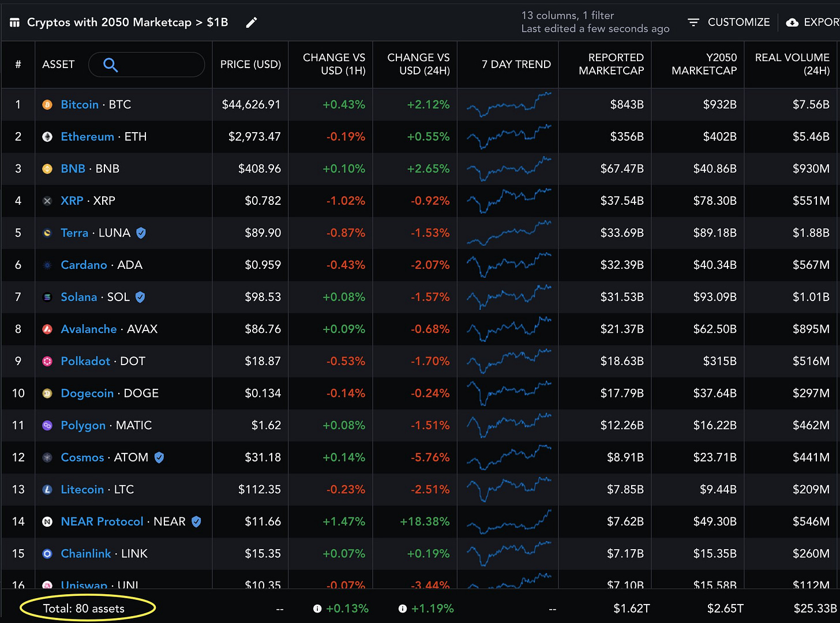840x623 pixels.
Task: Click NEAR Protocol's 7 day trend sparkline
Action: [509, 521]
